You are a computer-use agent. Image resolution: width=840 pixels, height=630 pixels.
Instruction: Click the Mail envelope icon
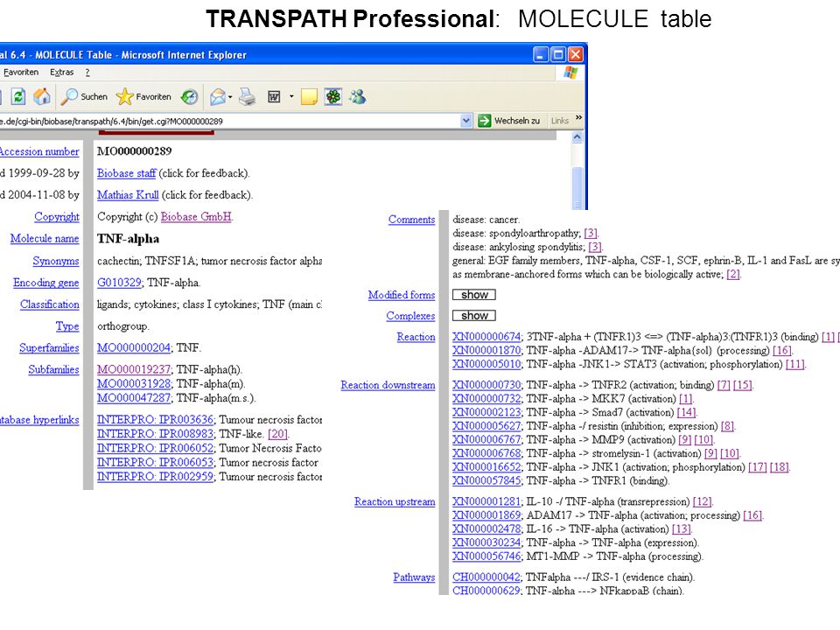[x=217, y=97]
